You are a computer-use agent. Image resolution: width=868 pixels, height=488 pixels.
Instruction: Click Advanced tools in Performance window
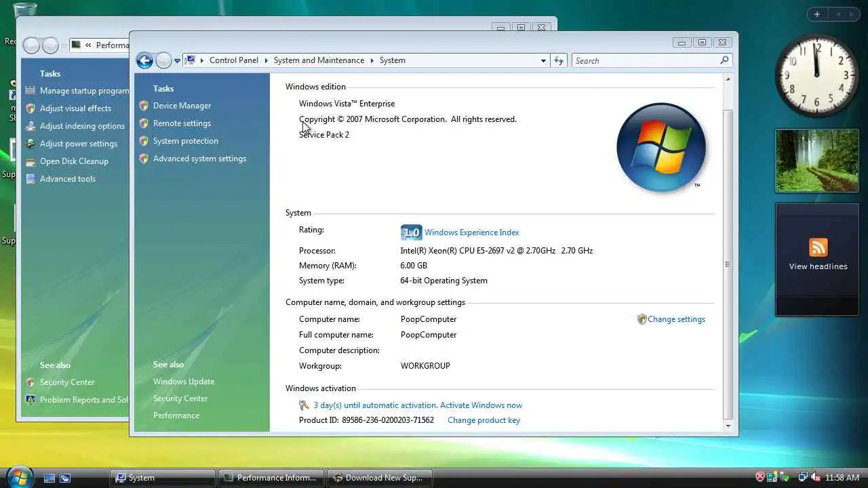tap(67, 179)
